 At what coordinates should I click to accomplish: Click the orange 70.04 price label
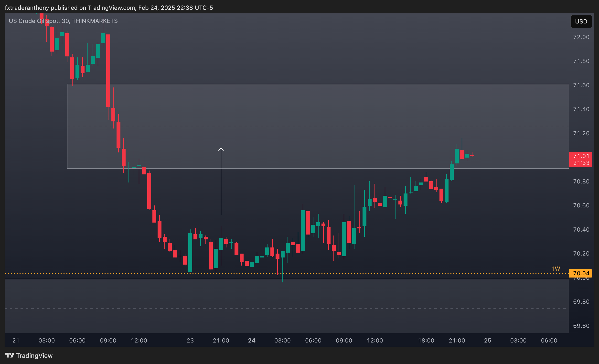(581, 273)
